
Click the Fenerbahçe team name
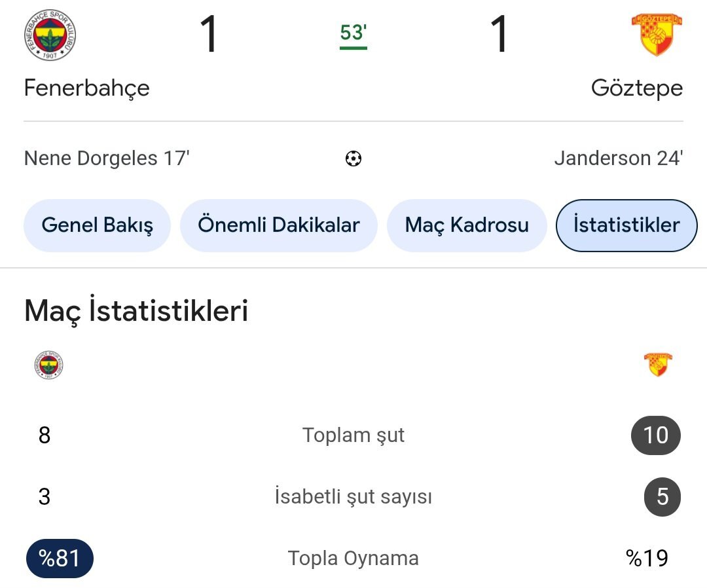(x=86, y=88)
